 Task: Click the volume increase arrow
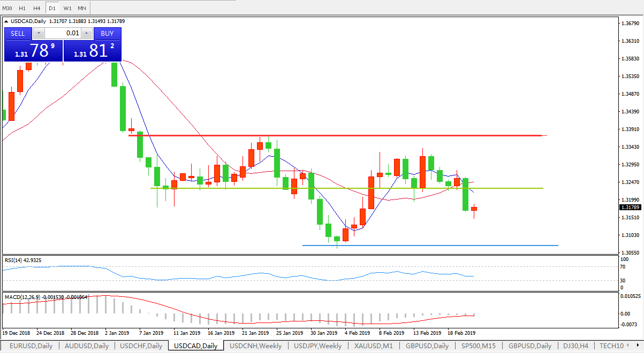point(87,33)
